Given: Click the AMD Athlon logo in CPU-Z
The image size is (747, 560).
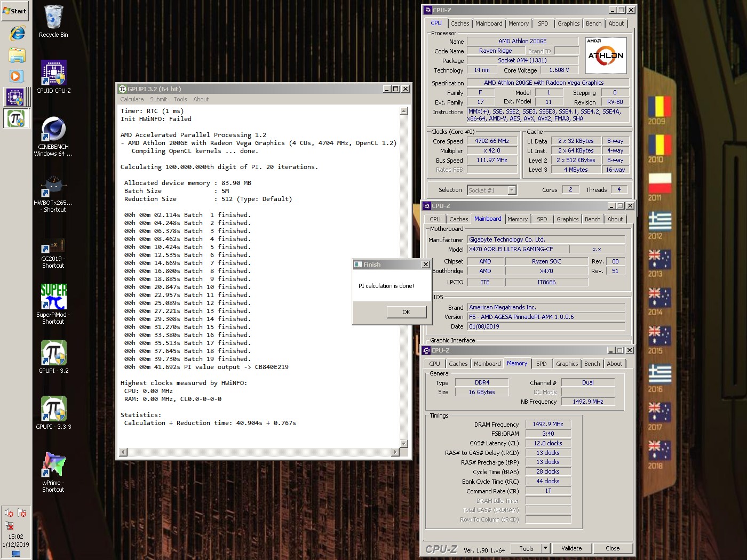Looking at the screenshot, I should 606,55.
